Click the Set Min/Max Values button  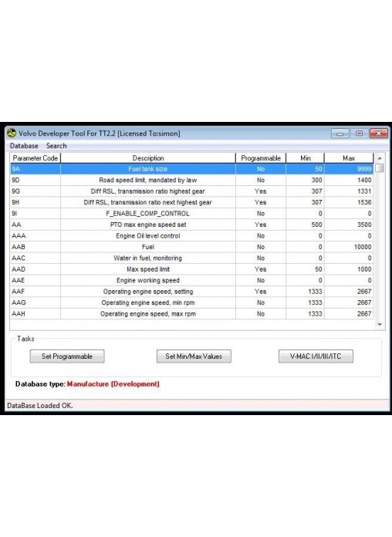[194, 356]
